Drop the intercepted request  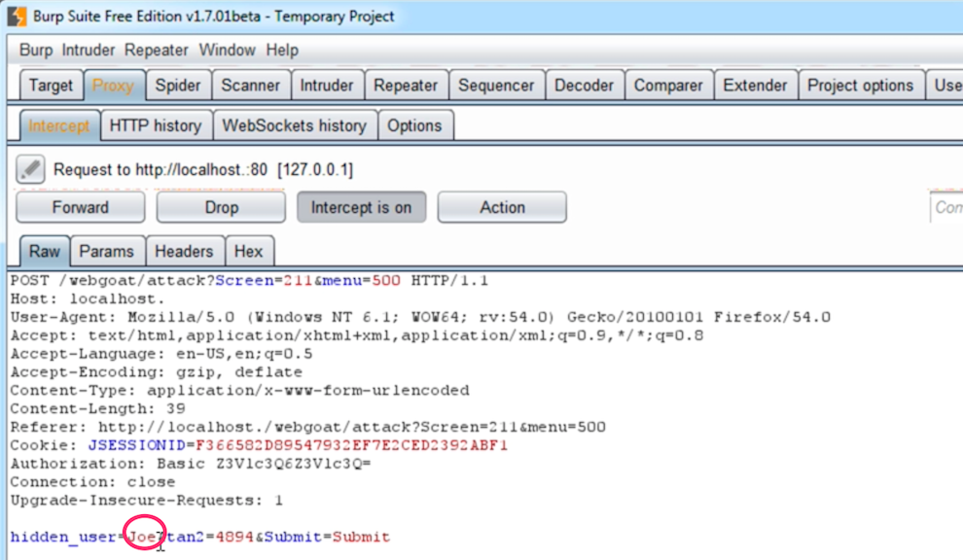(x=221, y=207)
